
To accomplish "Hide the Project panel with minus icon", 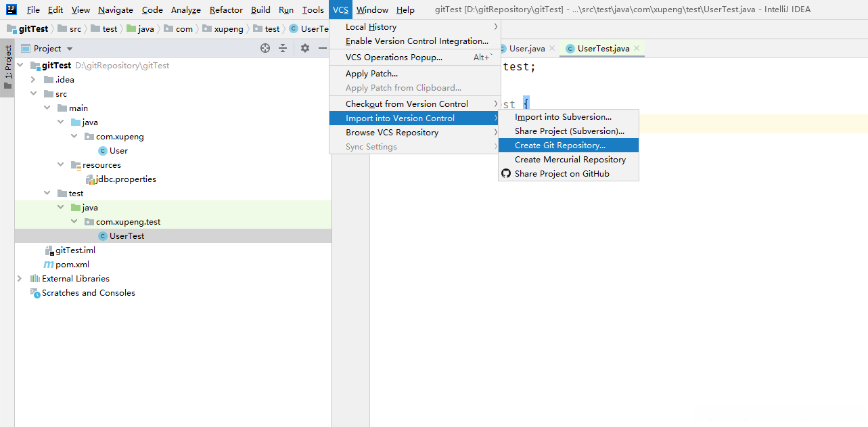I will 323,48.
